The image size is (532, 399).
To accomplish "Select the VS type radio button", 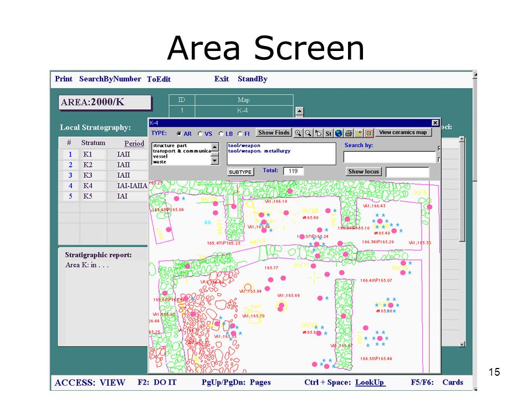I will pyautogui.click(x=200, y=134).
